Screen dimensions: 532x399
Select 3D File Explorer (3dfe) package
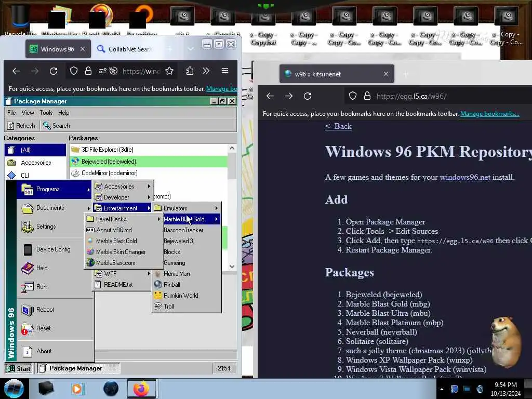coord(149,150)
